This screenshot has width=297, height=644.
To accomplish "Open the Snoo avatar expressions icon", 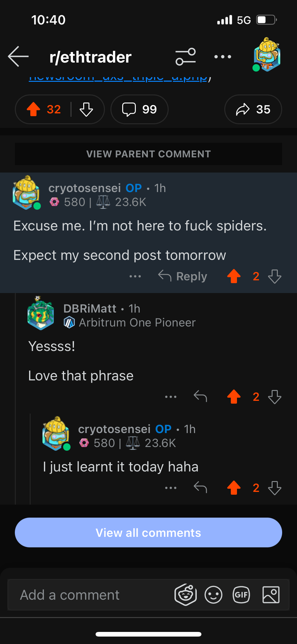I will coord(186,595).
